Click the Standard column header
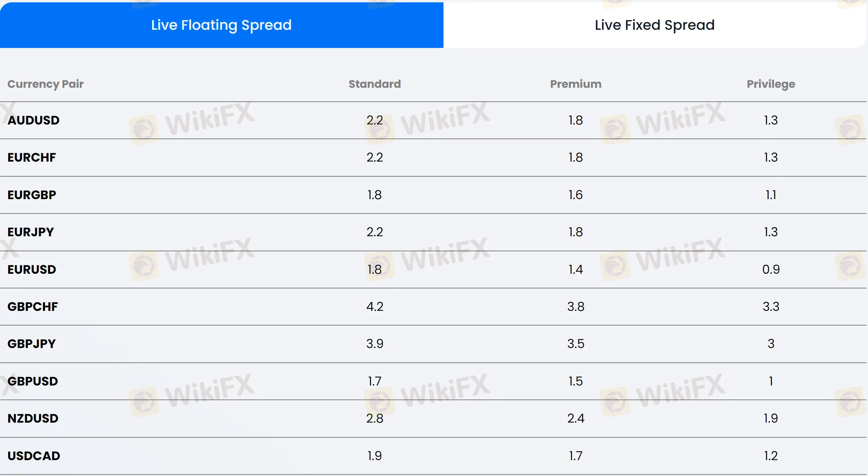 point(375,84)
